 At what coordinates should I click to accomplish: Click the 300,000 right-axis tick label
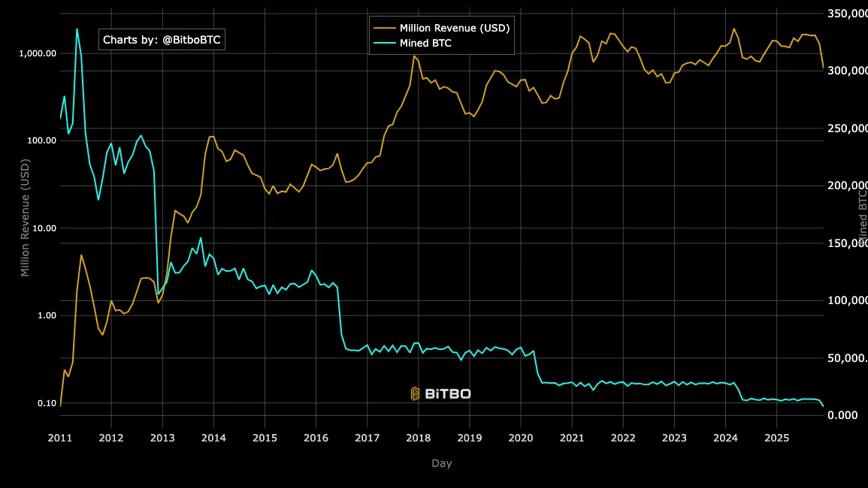pyautogui.click(x=848, y=71)
